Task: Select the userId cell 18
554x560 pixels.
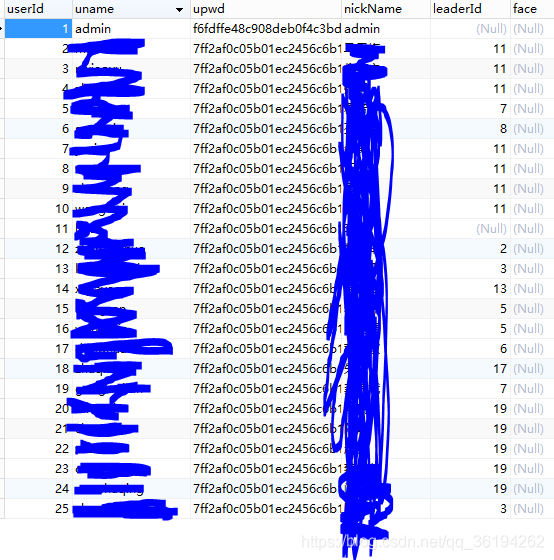Action: pos(38,369)
